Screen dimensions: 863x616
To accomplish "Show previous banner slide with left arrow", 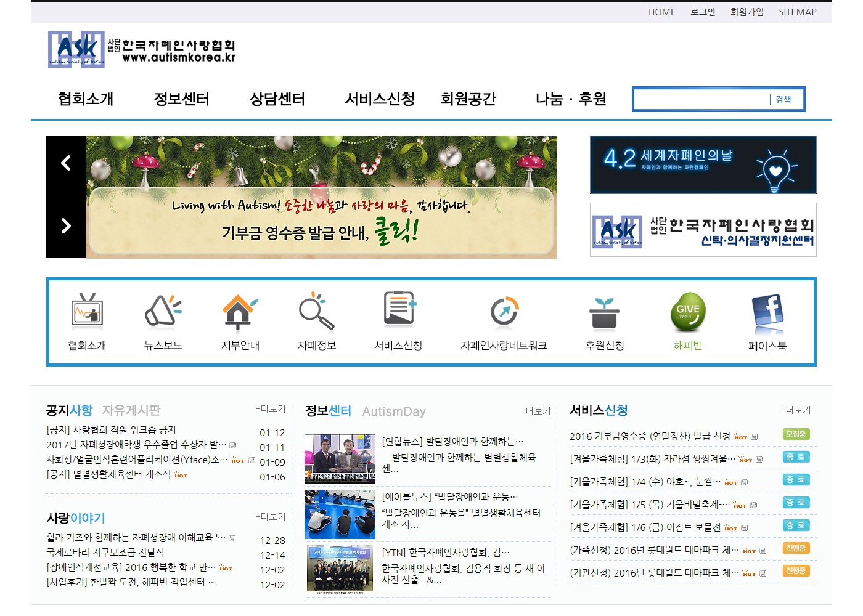I will pyautogui.click(x=66, y=163).
